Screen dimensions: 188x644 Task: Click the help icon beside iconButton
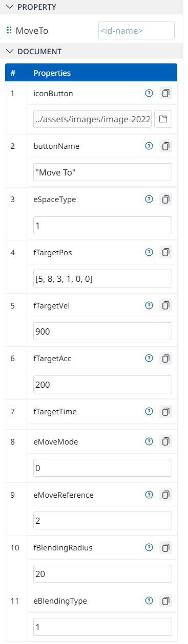(x=149, y=93)
